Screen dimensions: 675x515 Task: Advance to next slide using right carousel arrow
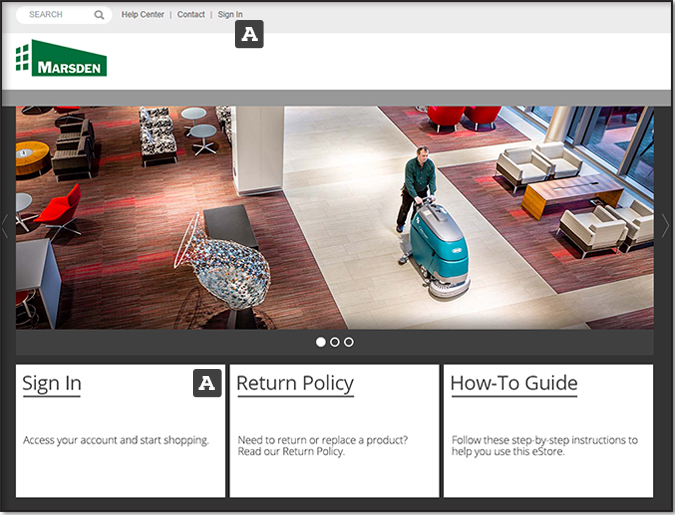tap(665, 227)
